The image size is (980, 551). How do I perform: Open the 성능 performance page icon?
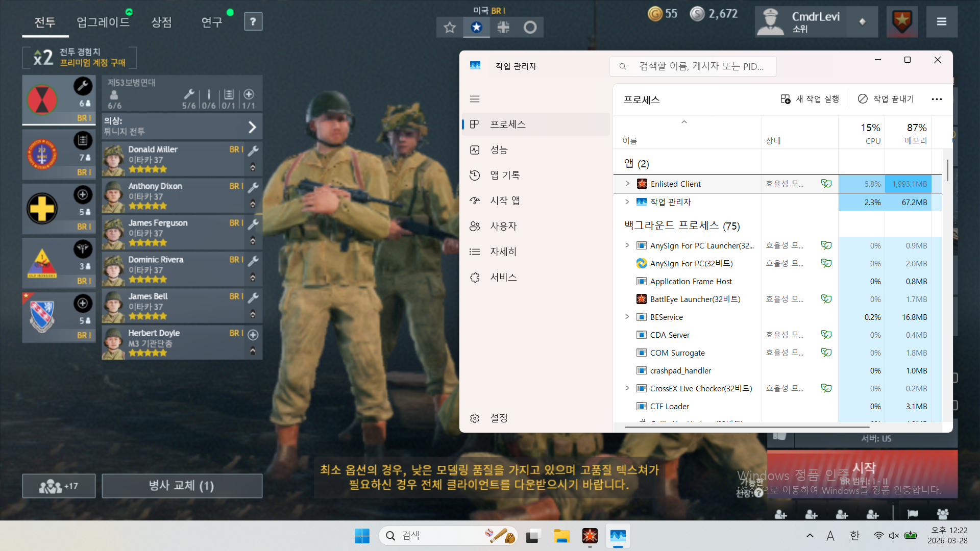tap(475, 150)
